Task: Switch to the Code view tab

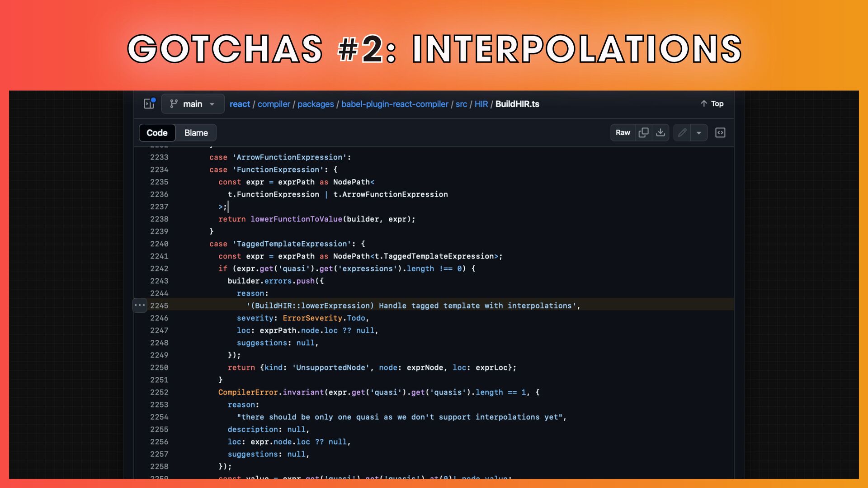Action: [157, 133]
